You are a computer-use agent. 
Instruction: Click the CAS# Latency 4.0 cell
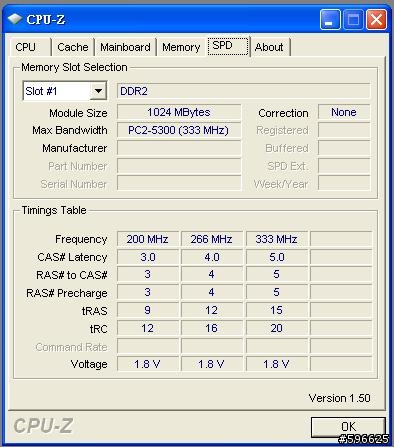click(212, 257)
